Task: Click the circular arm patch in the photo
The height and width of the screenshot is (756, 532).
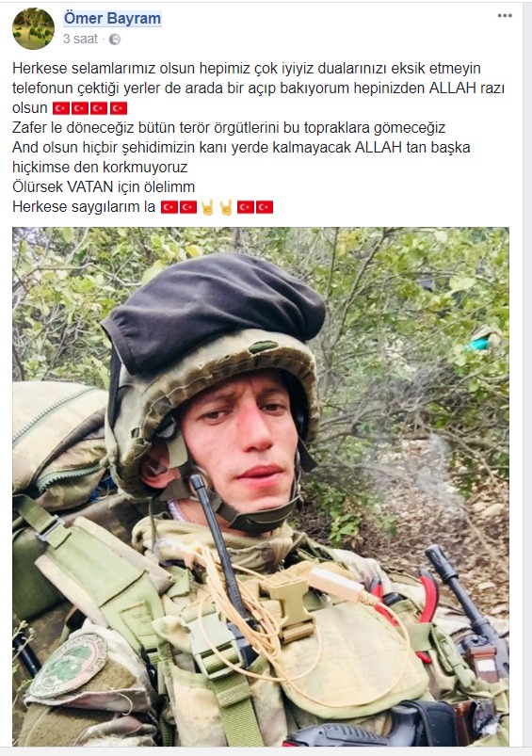Action: coord(68,666)
